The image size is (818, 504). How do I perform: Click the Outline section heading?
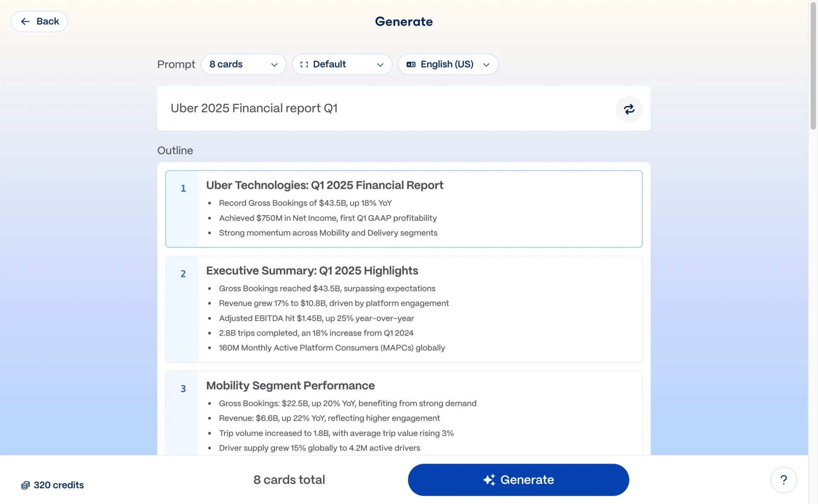[175, 150]
